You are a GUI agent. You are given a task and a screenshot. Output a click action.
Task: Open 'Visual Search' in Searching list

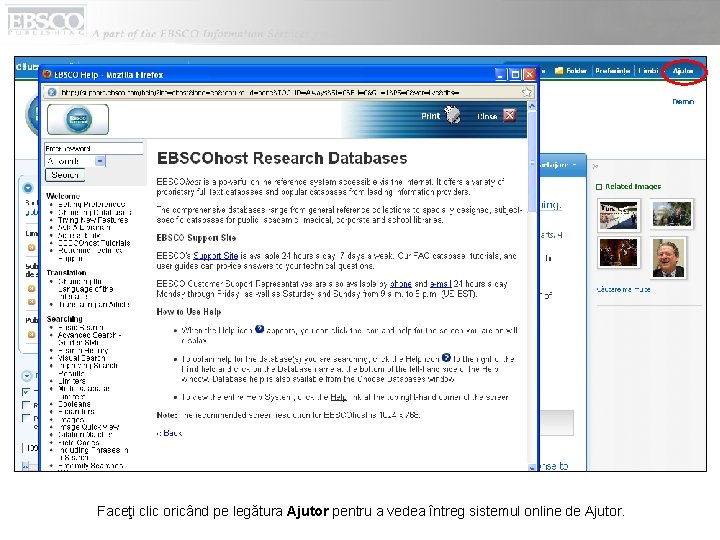pyautogui.click(x=81, y=358)
